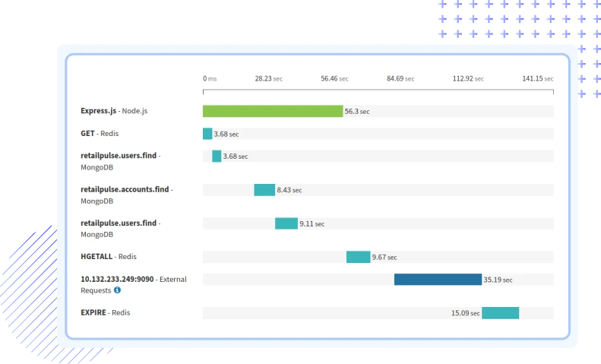Click the users.find bar showing 3.68 sec
This screenshot has width=601, height=364.
217,157
